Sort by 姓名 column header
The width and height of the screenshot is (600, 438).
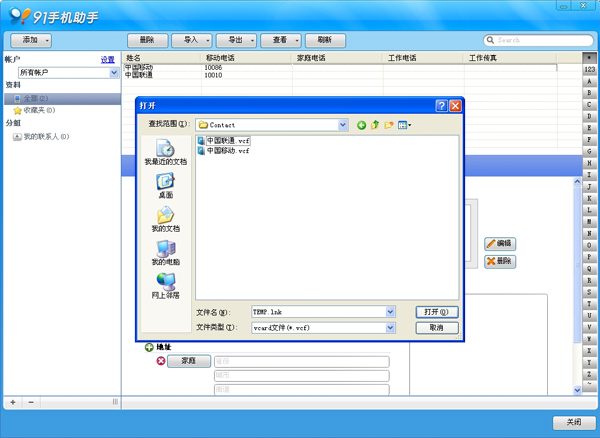point(162,58)
